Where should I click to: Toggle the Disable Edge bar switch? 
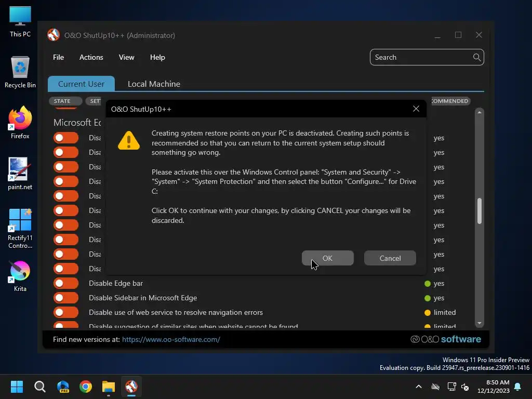click(66, 283)
